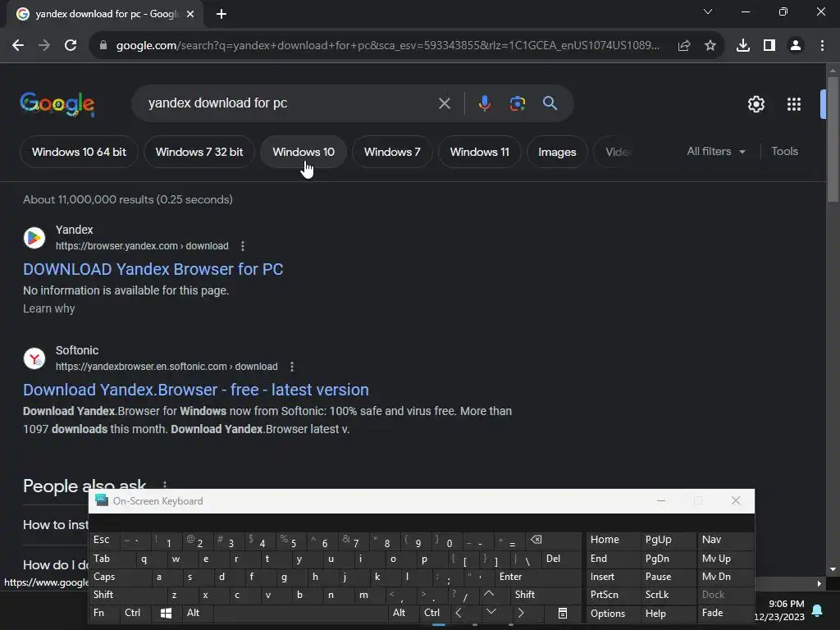Screen dimensions: 840x630
Task: Open Download Yandex.Browser - free - latest version
Action: 196,390
